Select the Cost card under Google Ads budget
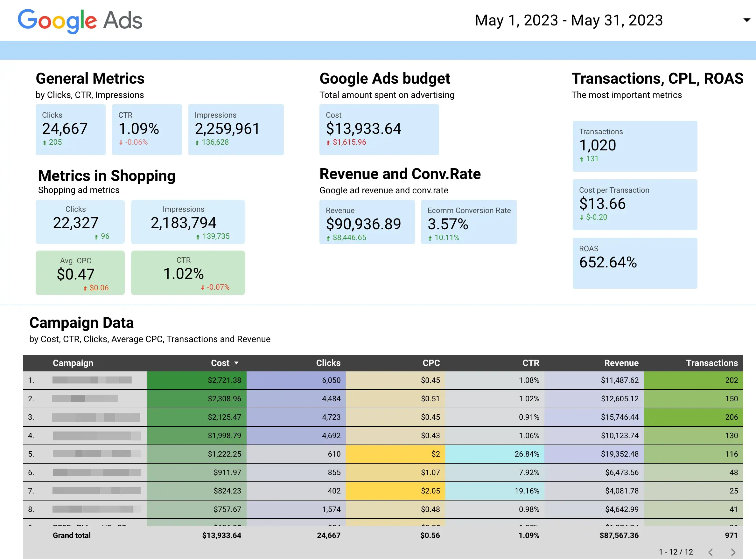Screen dimensions: 756x559 (379, 130)
